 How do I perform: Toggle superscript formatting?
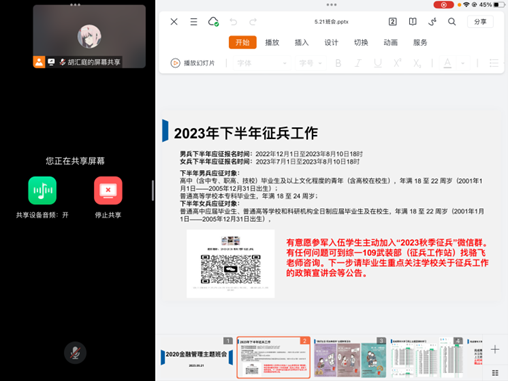(x=397, y=63)
